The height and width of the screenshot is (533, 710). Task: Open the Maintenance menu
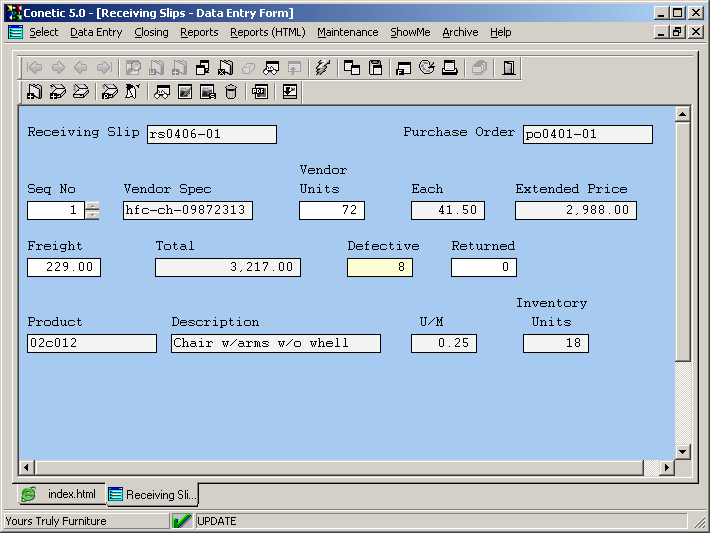coord(347,32)
